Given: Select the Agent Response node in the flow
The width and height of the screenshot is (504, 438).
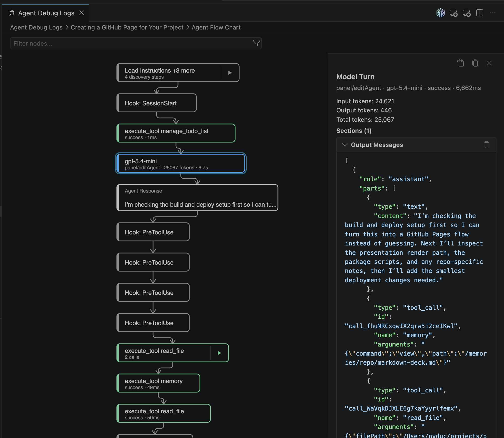Looking at the screenshot, I should 197,198.
